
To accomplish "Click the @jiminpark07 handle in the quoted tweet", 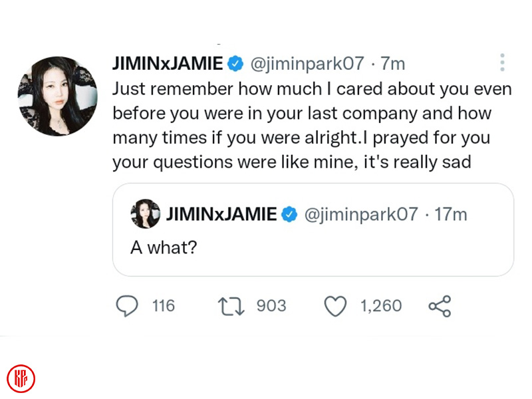I will tap(361, 214).
